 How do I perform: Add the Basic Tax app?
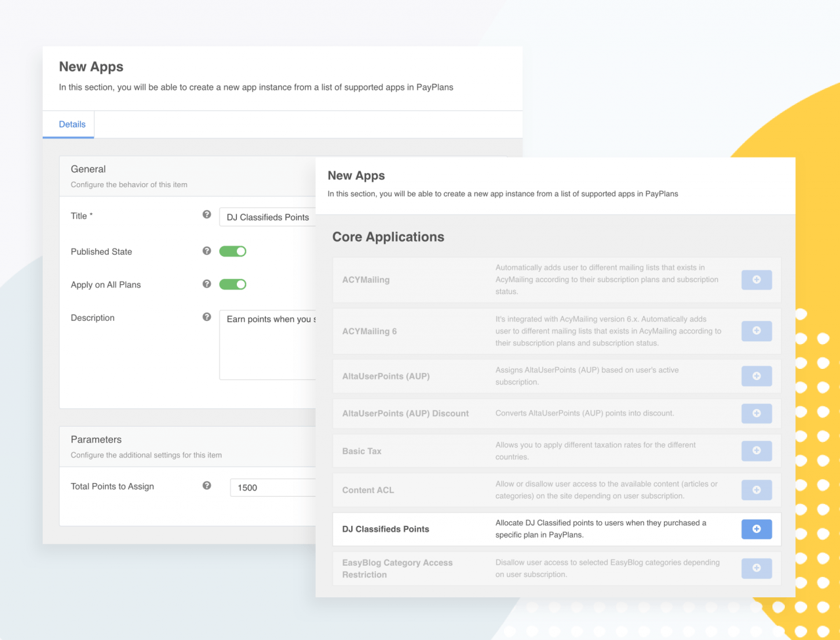point(757,451)
